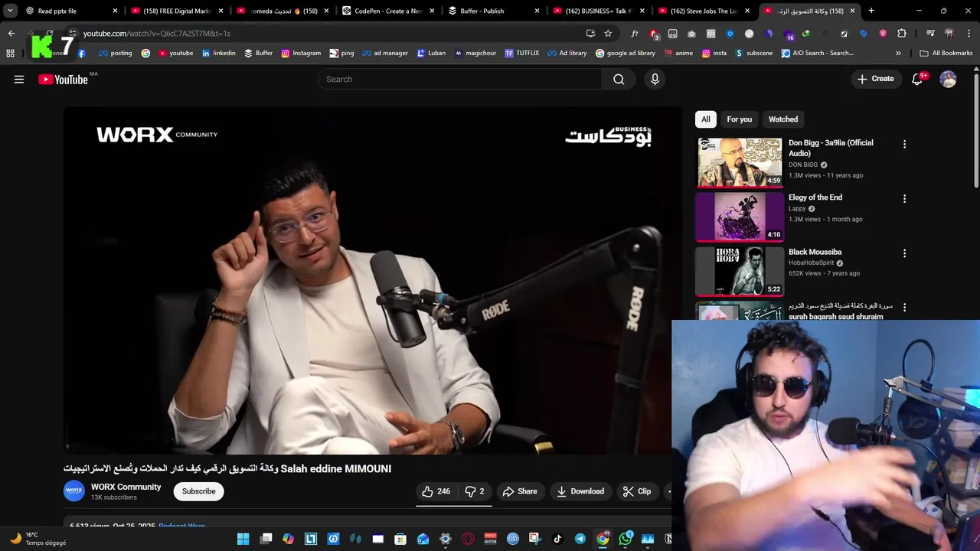
Task: Open the YouTube guide hamburger menu
Action: pos(19,79)
